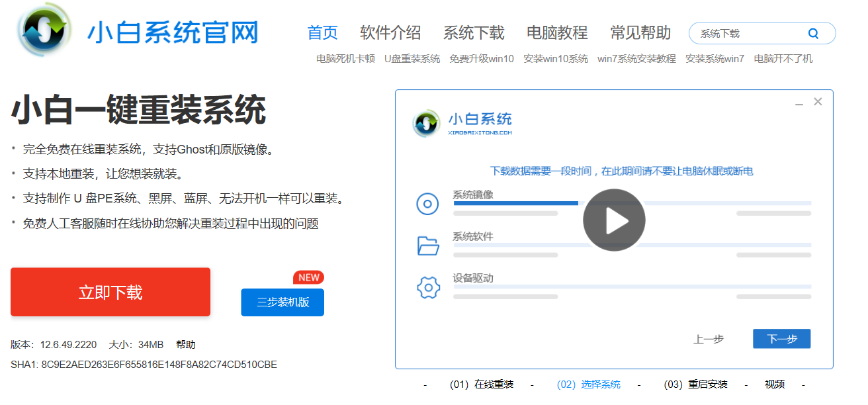Open the 软件介绍 menu item
The height and width of the screenshot is (405, 868).
coord(390,32)
